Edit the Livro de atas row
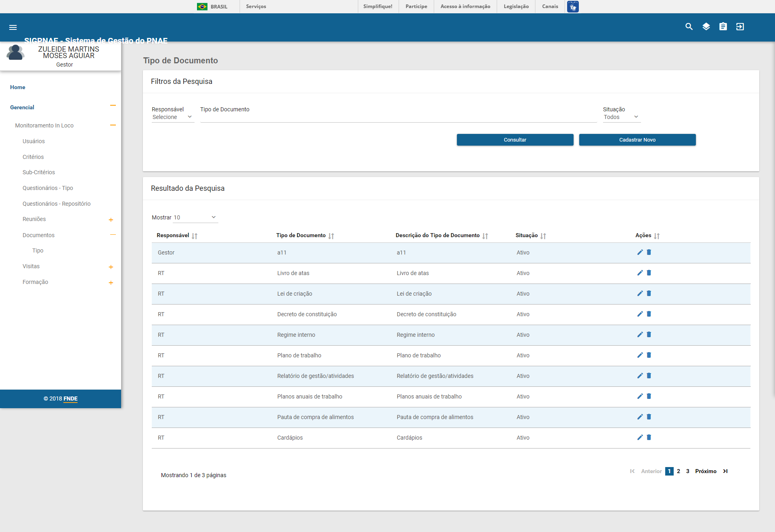 640,273
